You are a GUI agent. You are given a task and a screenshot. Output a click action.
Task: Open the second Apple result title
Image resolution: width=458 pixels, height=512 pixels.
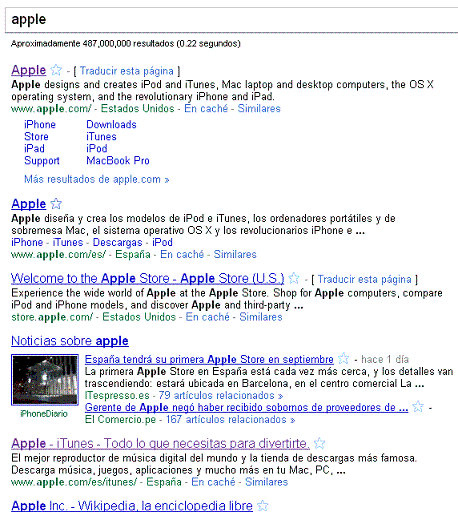click(29, 204)
